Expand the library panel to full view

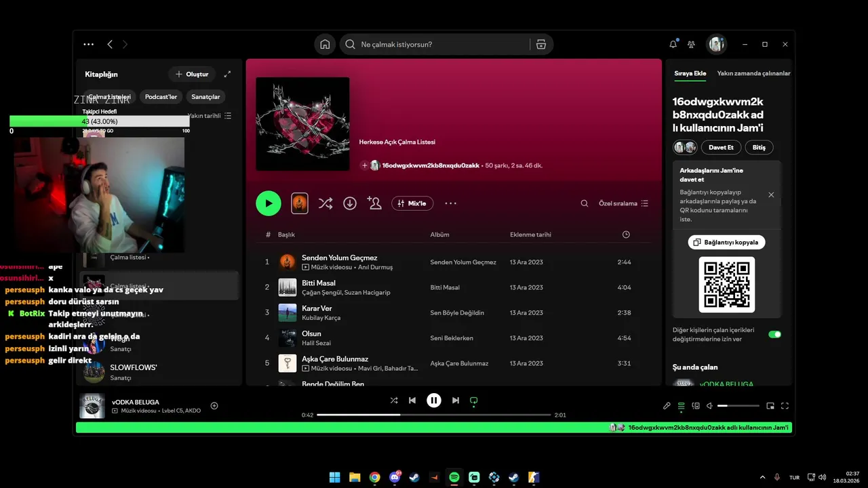227,74
